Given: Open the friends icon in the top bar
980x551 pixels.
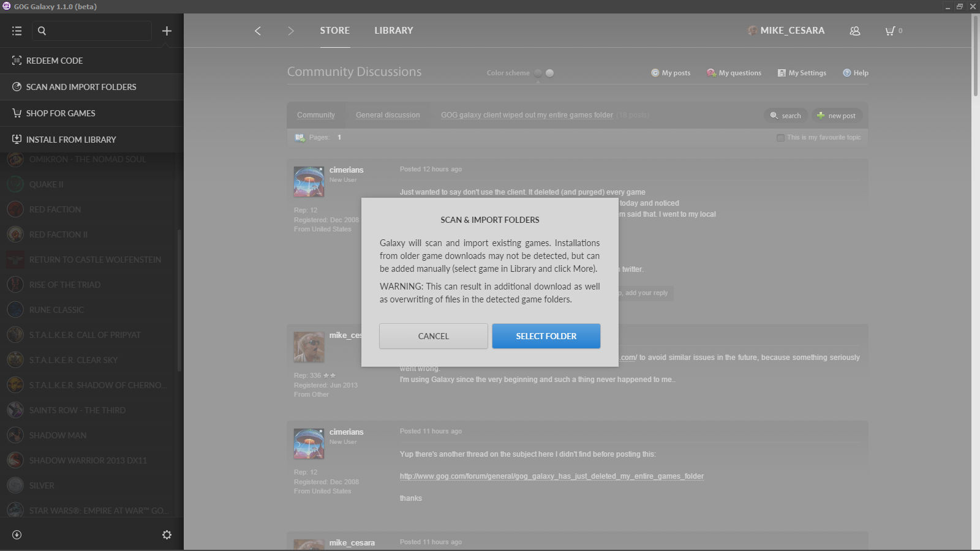Looking at the screenshot, I should (x=855, y=31).
